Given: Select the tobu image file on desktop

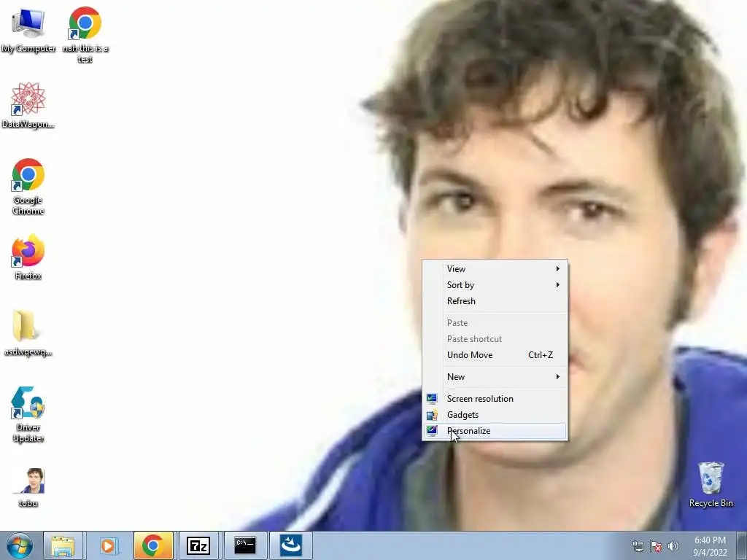Looking at the screenshot, I should coord(28,487).
